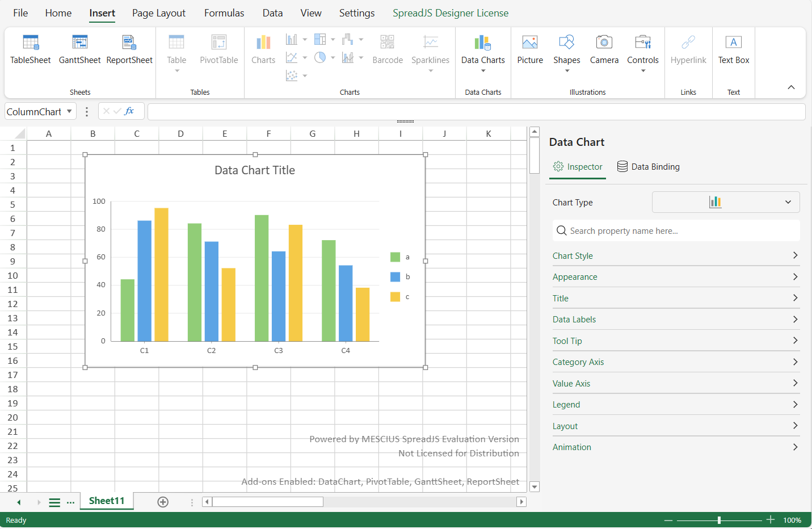
Task: Click the formula bar input field
Action: point(477,112)
